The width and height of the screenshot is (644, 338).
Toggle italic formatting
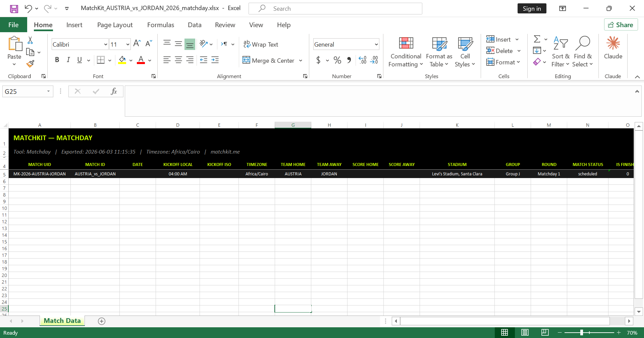coord(68,60)
